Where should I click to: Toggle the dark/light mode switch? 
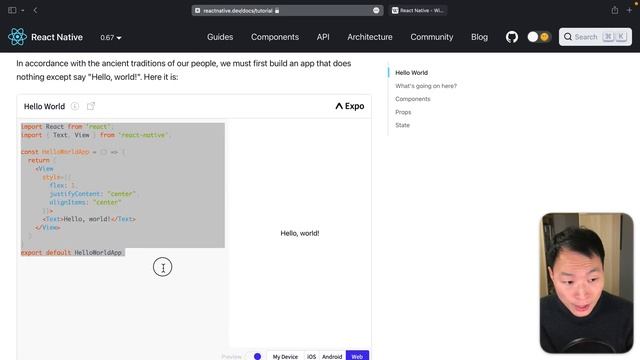[538, 37]
